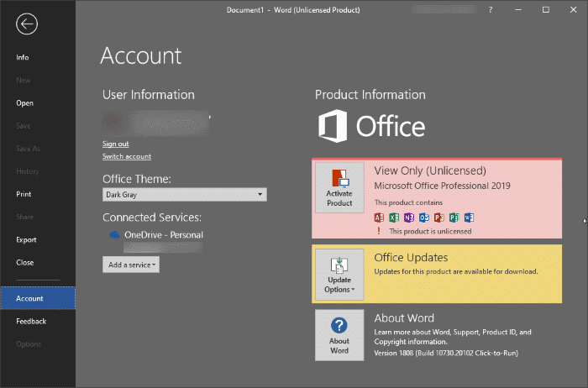
Task: Click the blurred user name area
Action: click(x=156, y=123)
